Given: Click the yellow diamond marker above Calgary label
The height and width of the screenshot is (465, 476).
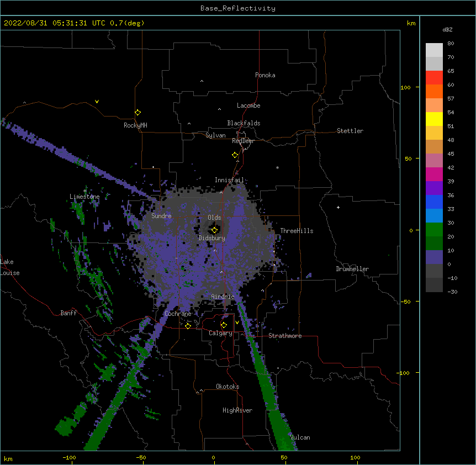Looking at the screenshot, I should [224, 325].
